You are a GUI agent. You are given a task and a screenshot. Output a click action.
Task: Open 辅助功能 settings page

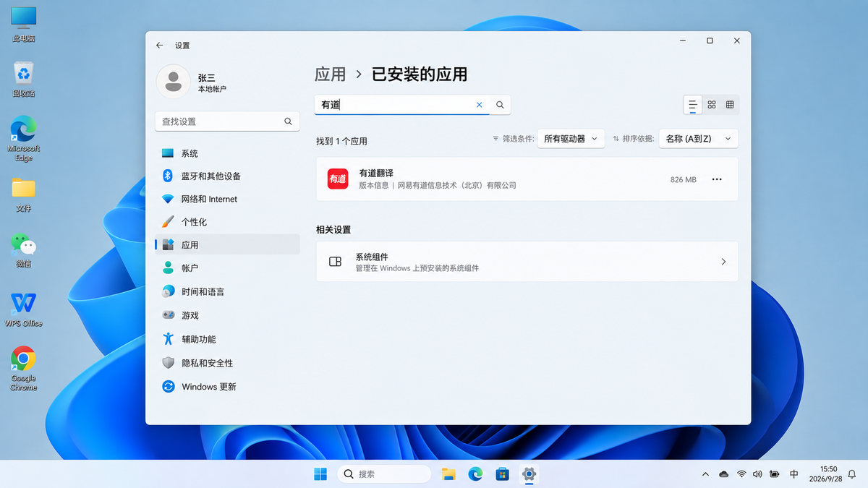click(x=227, y=339)
